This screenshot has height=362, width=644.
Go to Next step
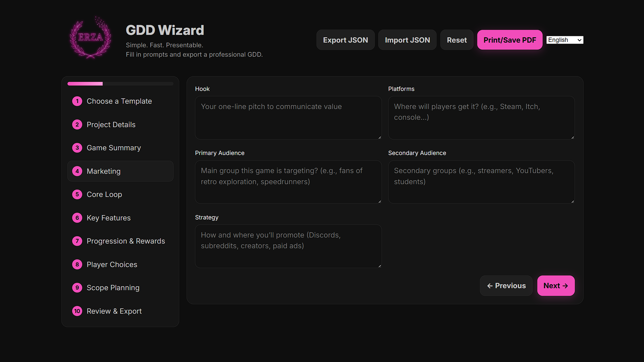(556, 286)
